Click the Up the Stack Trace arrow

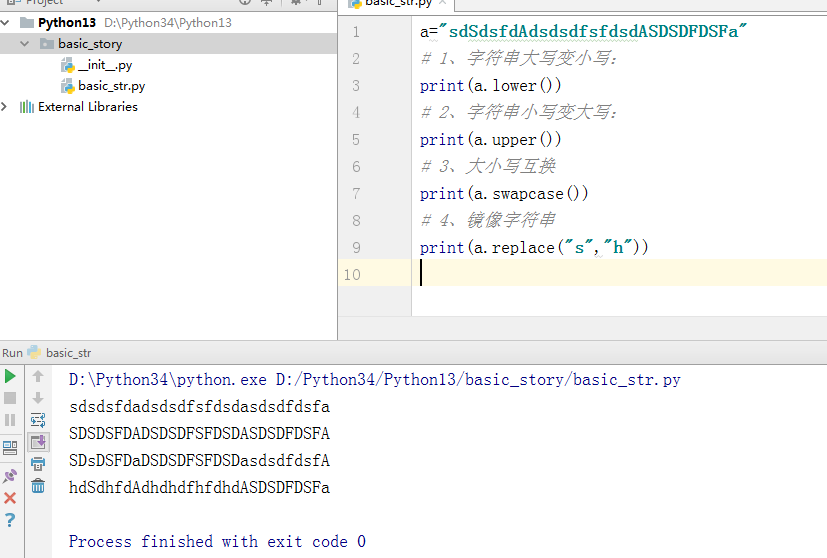[38, 377]
